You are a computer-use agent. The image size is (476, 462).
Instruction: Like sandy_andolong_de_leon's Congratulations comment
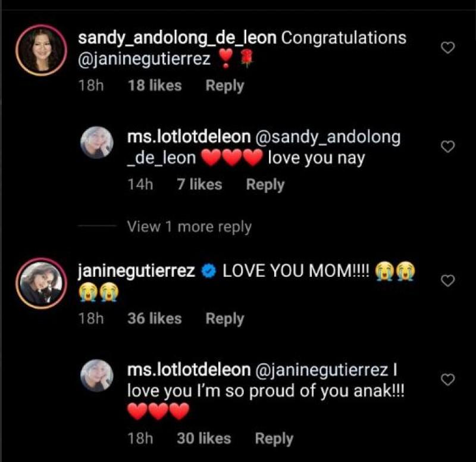[447, 48]
